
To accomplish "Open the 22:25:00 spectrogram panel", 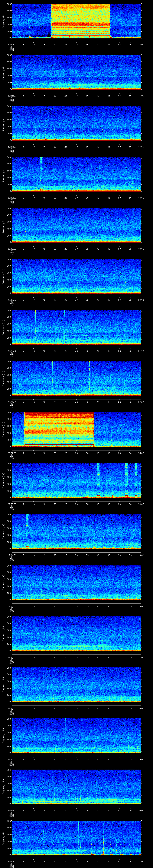I will coord(76,583).
